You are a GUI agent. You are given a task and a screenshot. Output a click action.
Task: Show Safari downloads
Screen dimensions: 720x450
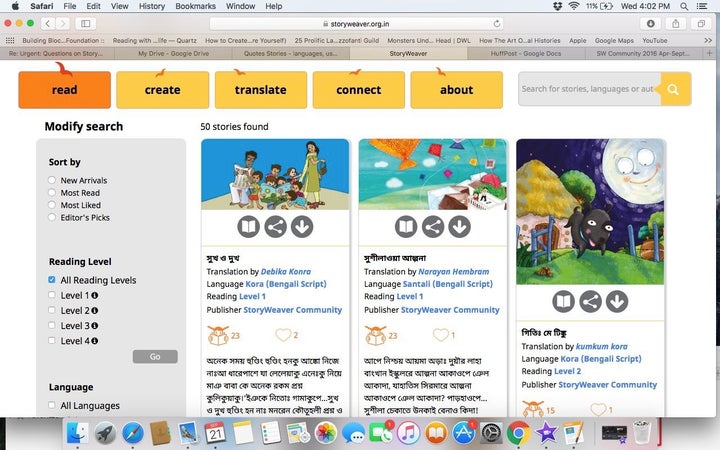pos(651,23)
